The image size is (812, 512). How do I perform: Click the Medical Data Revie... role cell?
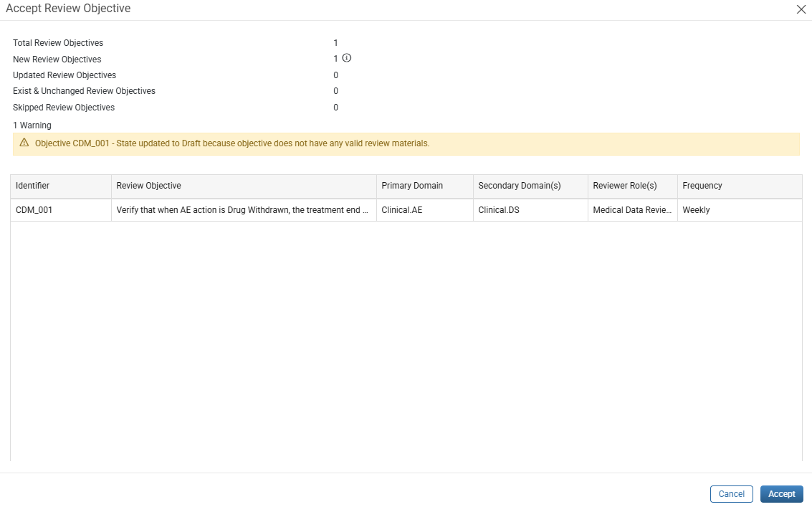632,210
